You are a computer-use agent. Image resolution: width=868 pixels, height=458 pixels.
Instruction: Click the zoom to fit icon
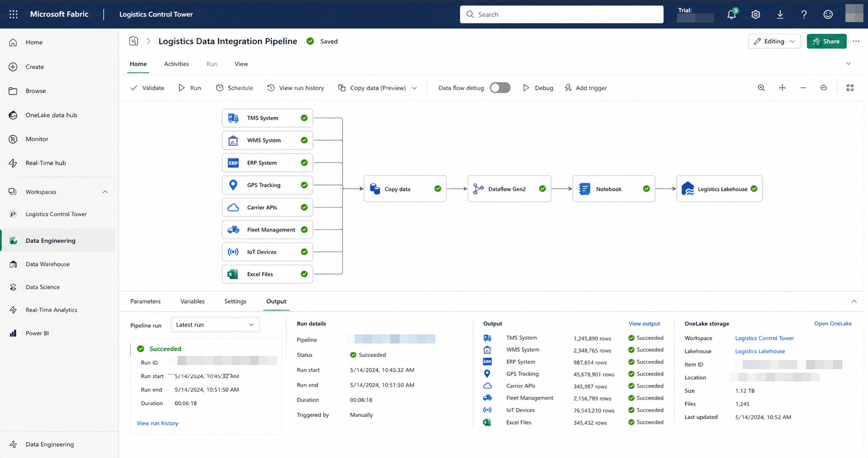coord(823,88)
